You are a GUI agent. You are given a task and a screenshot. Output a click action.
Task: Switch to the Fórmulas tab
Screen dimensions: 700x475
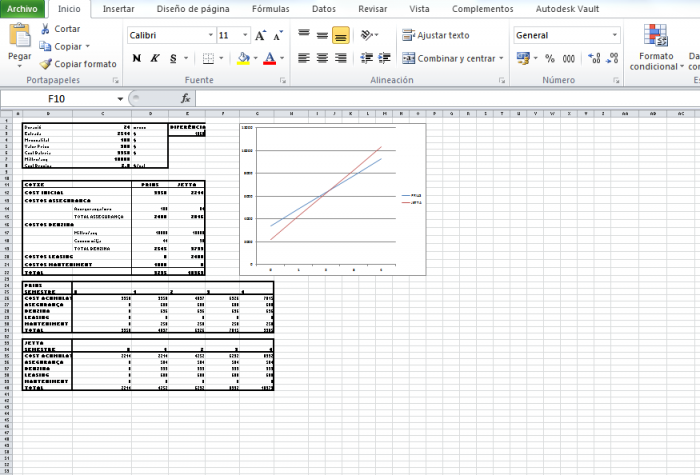[x=271, y=8]
